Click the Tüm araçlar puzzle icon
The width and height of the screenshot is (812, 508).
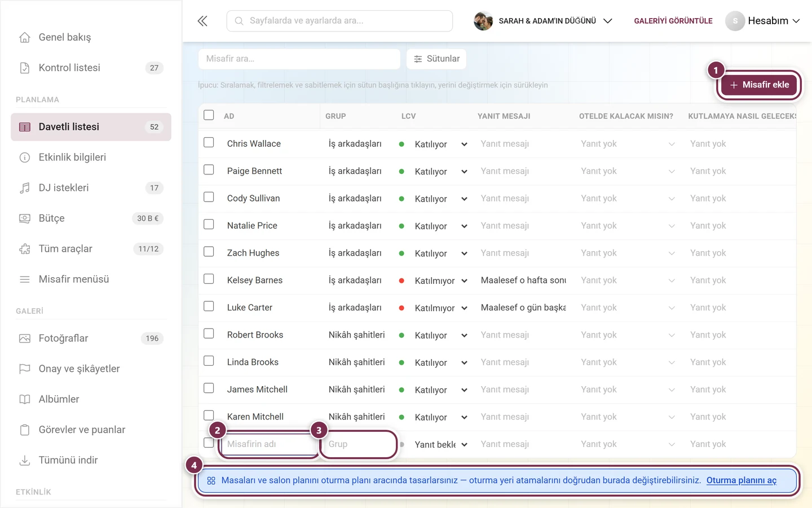click(x=25, y=249)
